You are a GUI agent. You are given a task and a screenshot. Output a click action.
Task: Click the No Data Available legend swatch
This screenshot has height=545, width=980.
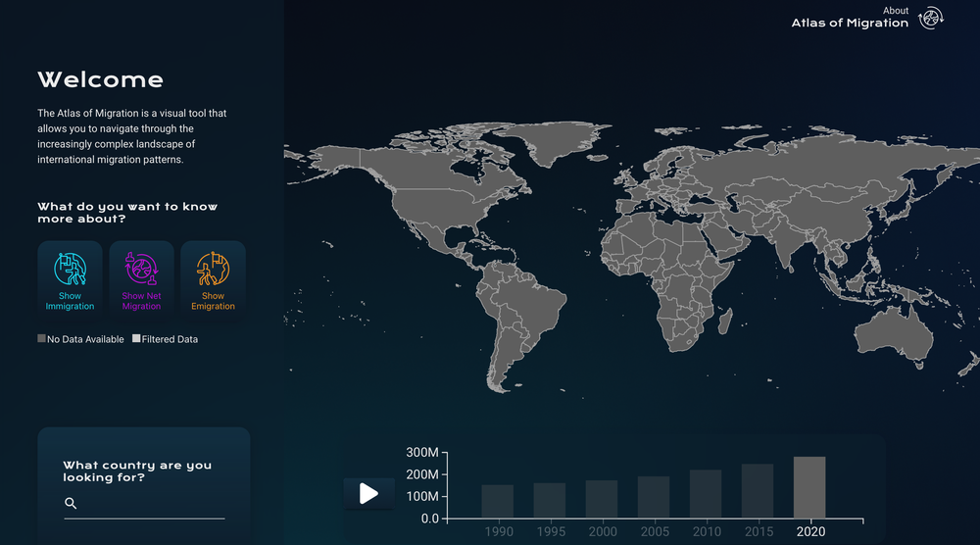[x=42, y=339]
